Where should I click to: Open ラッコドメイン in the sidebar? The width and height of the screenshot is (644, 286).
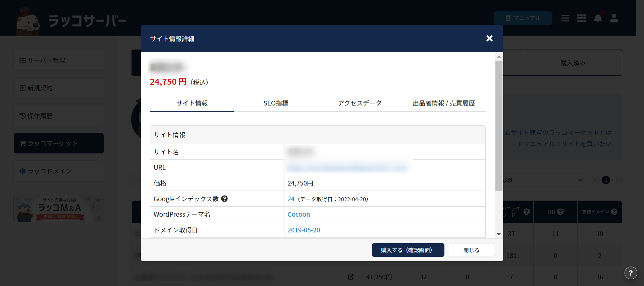point(59,171)
